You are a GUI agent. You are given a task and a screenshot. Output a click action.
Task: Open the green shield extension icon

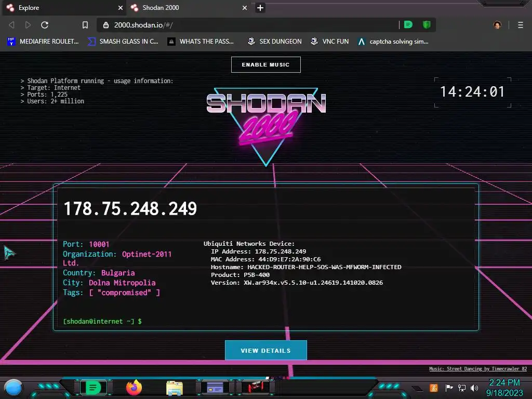pyautogui.click(x=427, y=25)
